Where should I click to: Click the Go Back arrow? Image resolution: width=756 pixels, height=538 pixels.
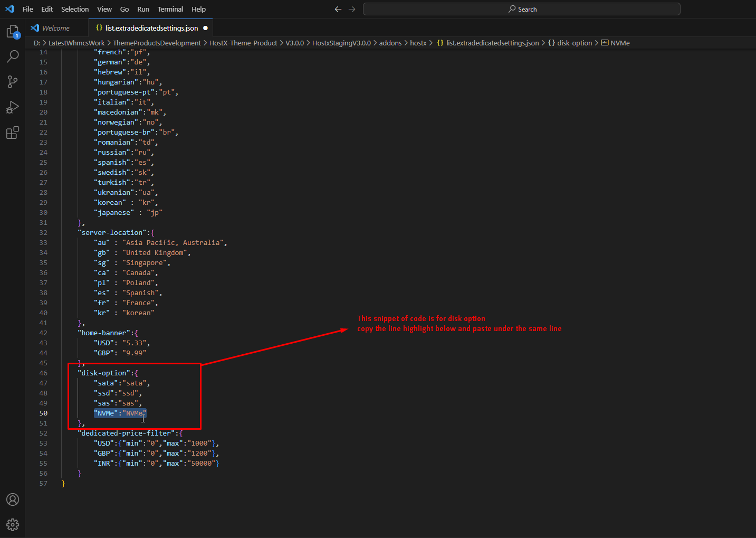pyautogui.click(x=338, y=9)
